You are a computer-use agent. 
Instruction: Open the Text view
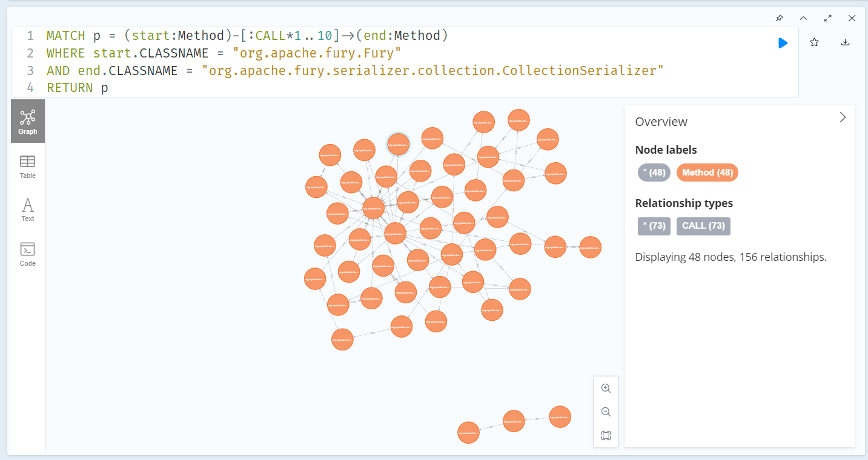(28, 209)
